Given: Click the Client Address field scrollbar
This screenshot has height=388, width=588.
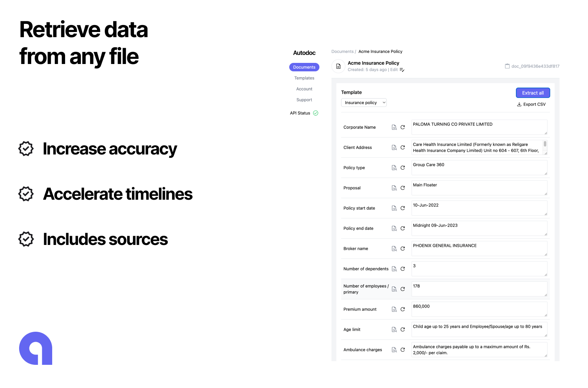Looking at the screenshot, I should [x=545, y=144].
